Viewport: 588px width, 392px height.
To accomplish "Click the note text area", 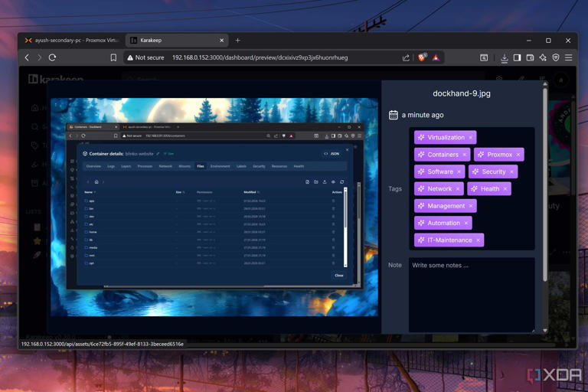I will tap(472, 295).
